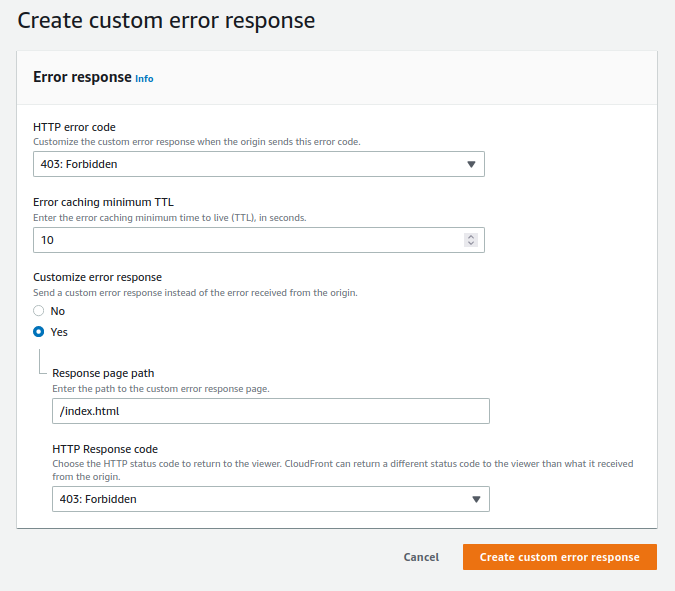Click the "Customize error response" label

click(97, 277)
